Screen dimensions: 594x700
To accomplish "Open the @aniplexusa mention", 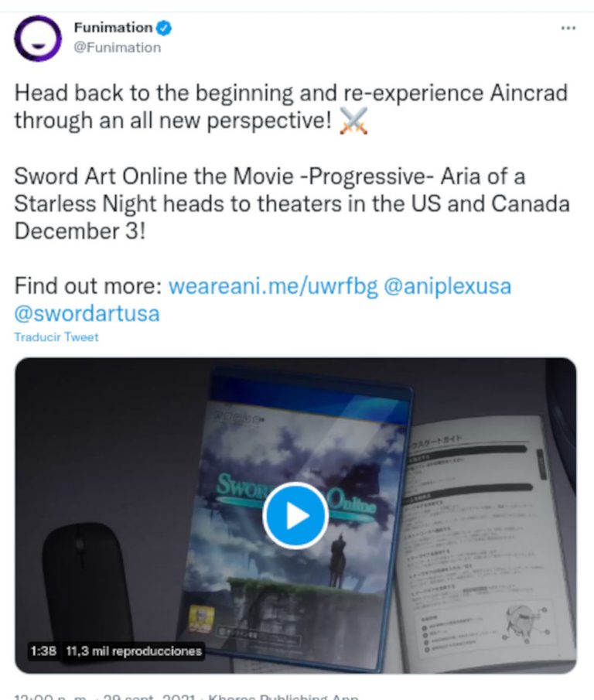I will point(447,285).
